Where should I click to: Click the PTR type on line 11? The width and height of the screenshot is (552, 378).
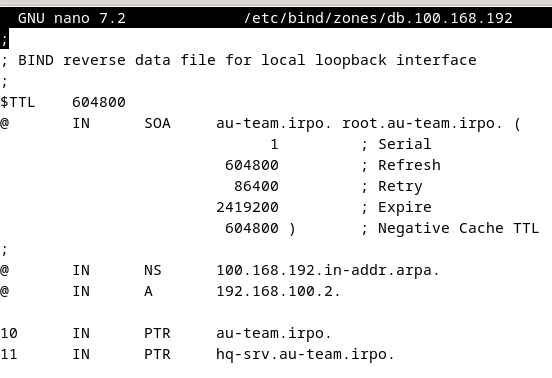pos(157,354)
